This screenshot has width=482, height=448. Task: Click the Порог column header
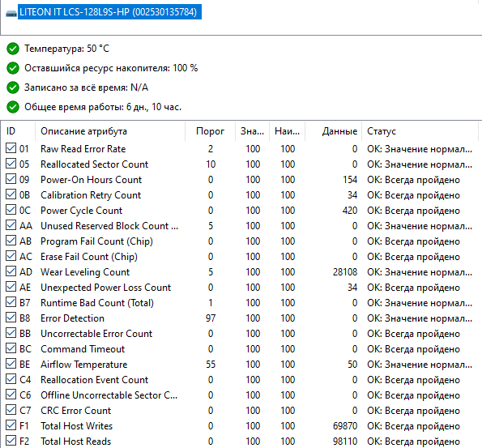pyautogui.click(x=211, y=131)
